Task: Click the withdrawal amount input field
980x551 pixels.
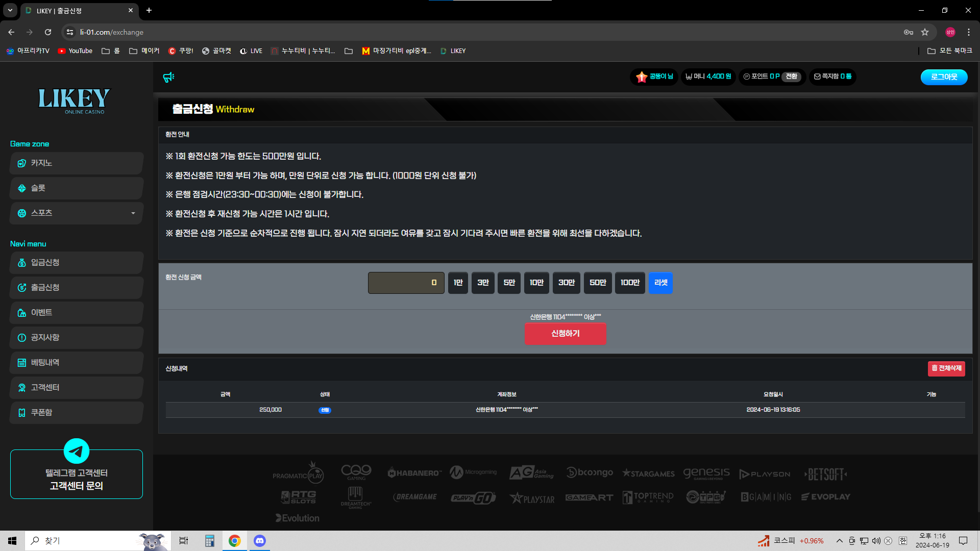Action: click(x=406, y=283)
